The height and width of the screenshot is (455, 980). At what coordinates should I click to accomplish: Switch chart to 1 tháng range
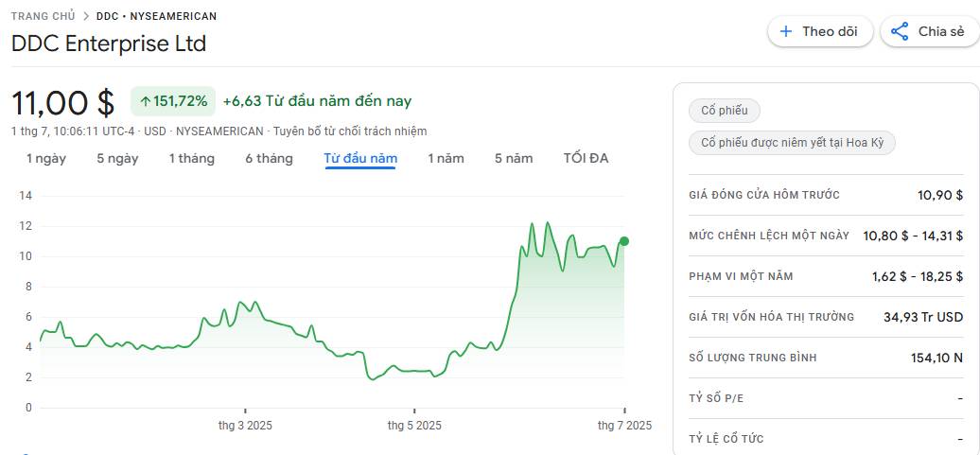coord(191,159)
